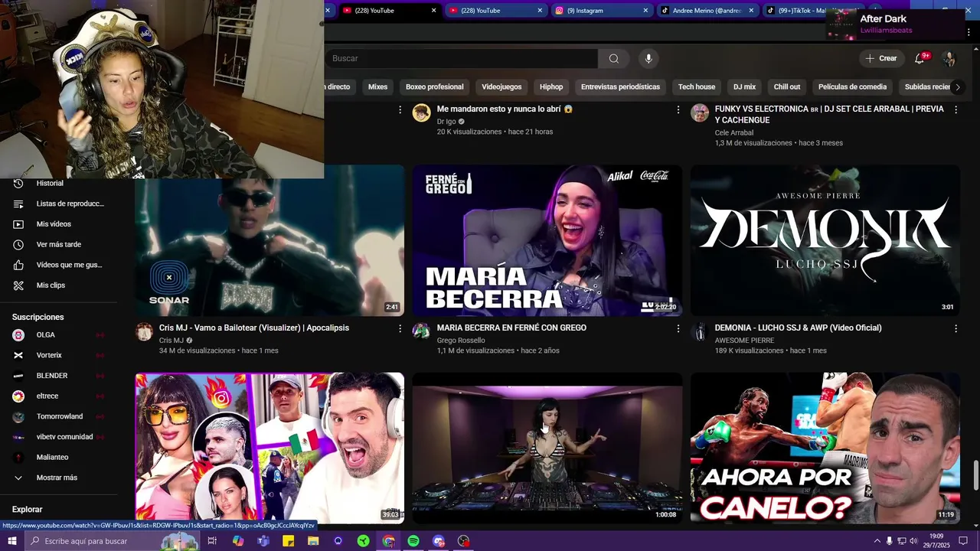Play María Becerra Ferné con Grego thumbnail
The height and width of the screenshot is (551, 980).
coord(547,240)
